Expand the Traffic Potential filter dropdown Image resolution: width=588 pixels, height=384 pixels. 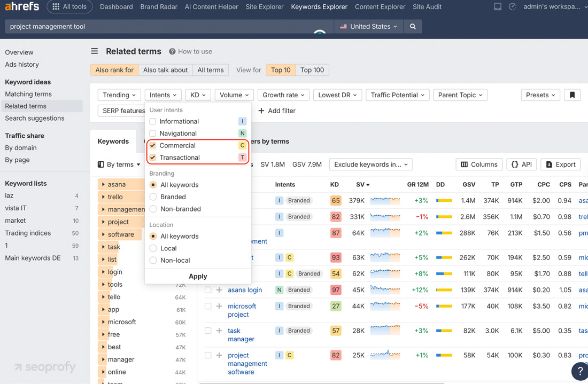pyautogui.click(x=397, y=95)
